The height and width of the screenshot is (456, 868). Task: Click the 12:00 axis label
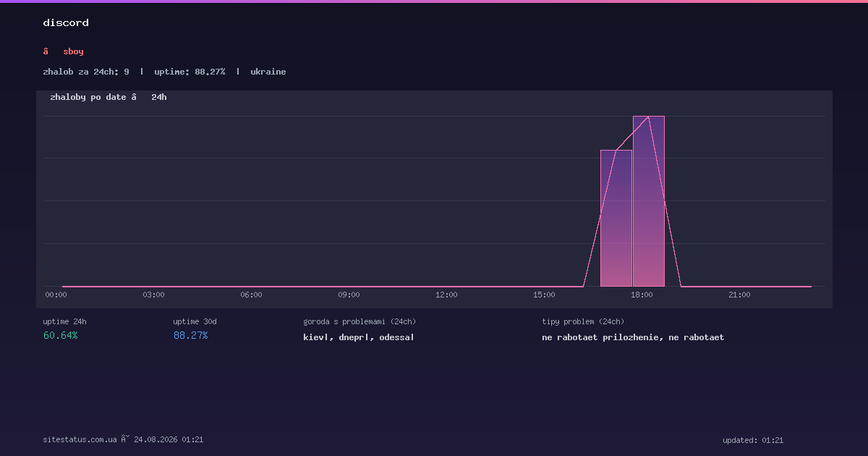[446, 295]
